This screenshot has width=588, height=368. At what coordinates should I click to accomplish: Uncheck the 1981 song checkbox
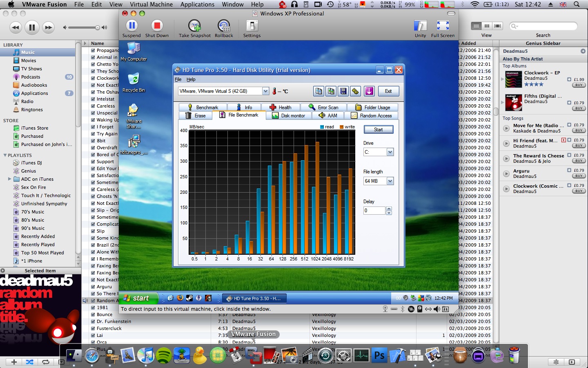pyautogui.click(x=93, y=307)
